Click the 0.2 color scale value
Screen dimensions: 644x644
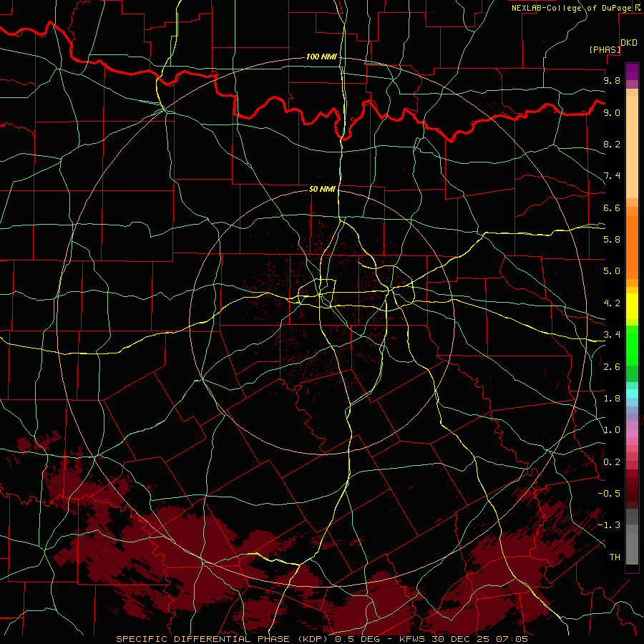tap(612, 462)
